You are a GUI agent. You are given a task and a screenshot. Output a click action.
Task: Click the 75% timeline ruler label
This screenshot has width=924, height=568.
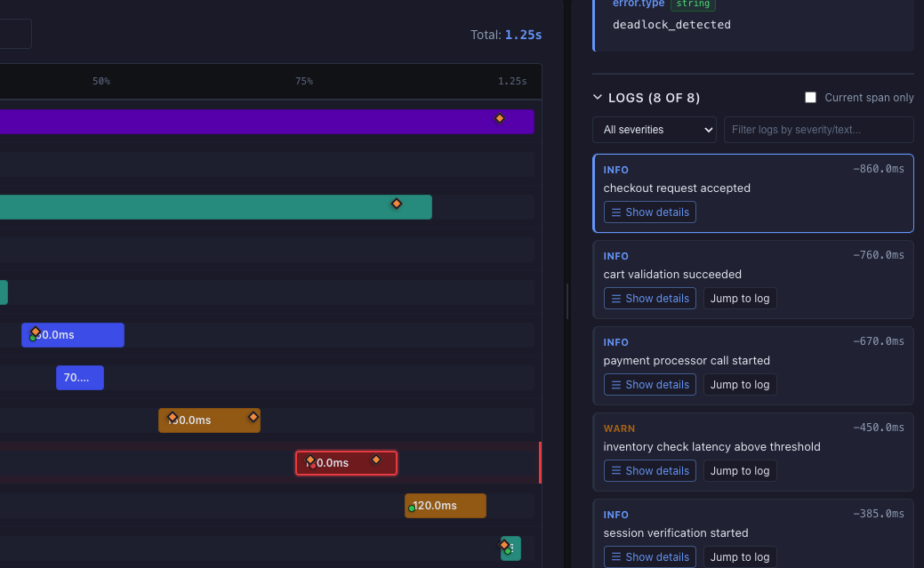pyautogui.click(x=304, y=81)
